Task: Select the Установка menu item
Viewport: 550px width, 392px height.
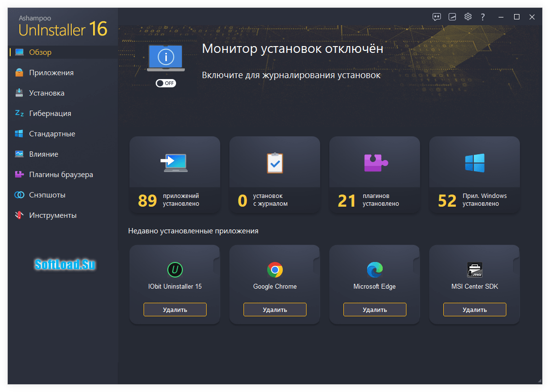Action: pyautogui.click(x=63, y=93)
